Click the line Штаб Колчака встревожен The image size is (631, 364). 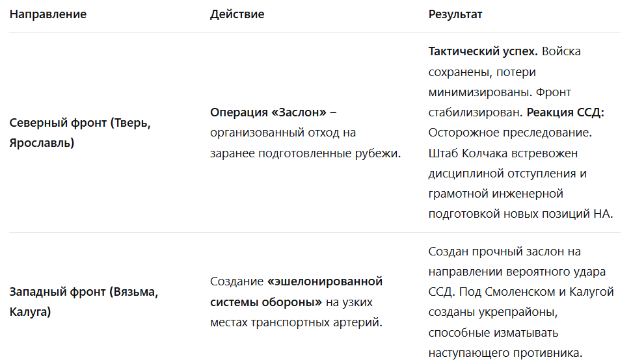(503, 153)
